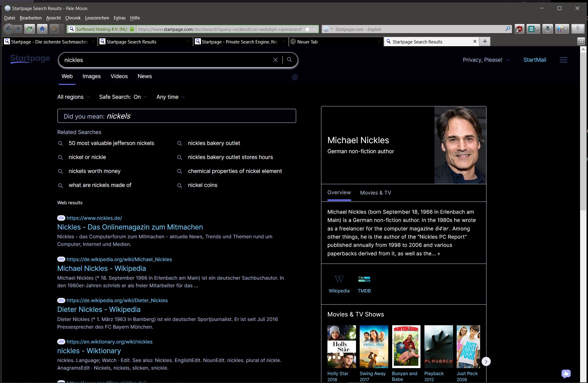Open Anonymous View for Dieter_Nickles result

61,300
